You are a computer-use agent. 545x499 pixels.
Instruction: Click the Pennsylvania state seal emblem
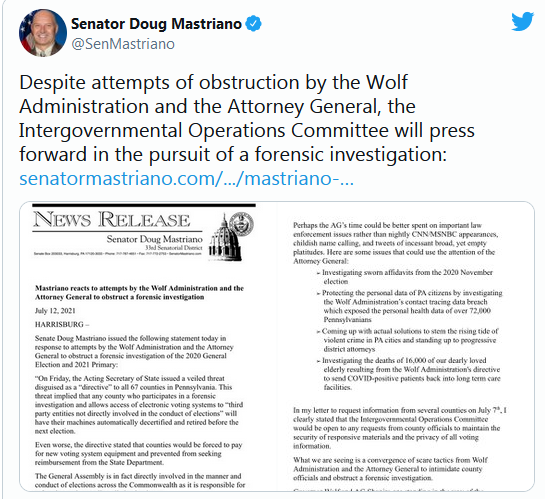point(242,224)
